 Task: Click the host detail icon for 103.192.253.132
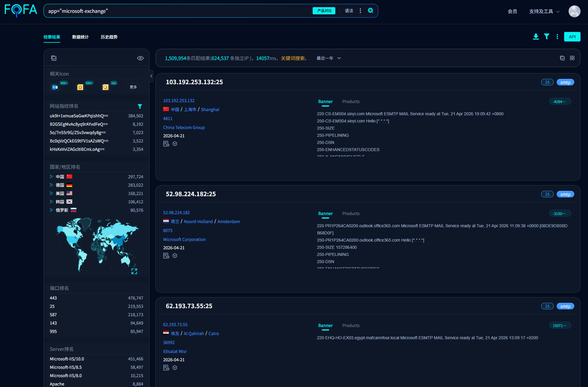166,144
